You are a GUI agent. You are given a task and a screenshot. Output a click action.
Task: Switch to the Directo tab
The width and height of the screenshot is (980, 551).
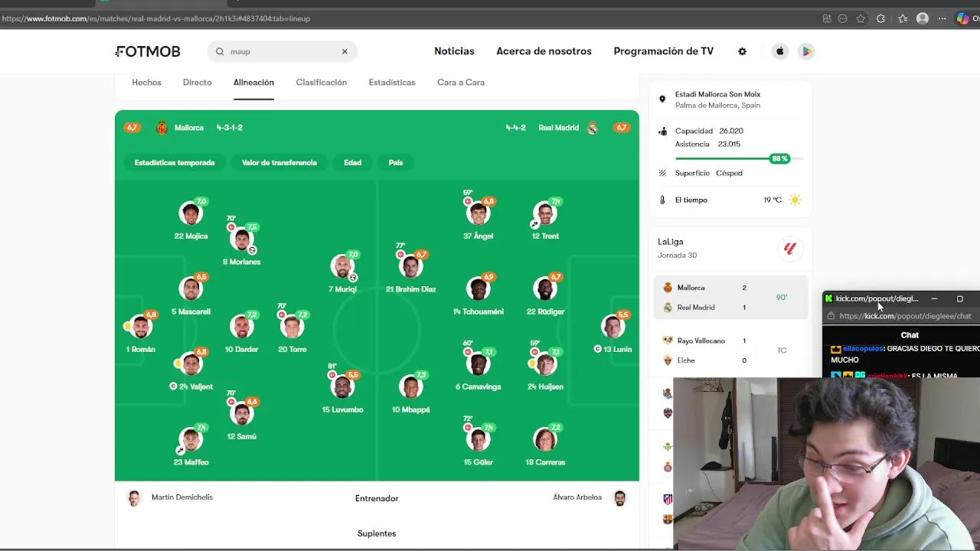(x=197, y=83)
